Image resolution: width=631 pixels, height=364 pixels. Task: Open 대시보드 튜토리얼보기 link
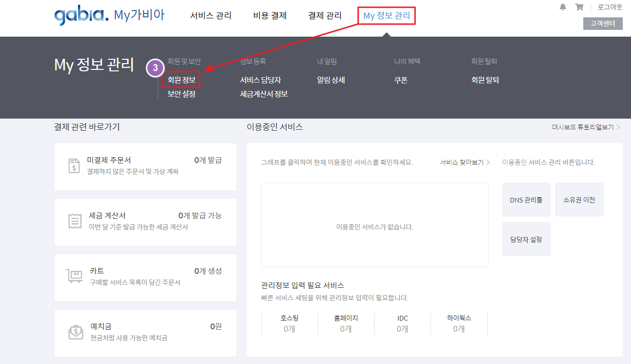coord(586,127)
